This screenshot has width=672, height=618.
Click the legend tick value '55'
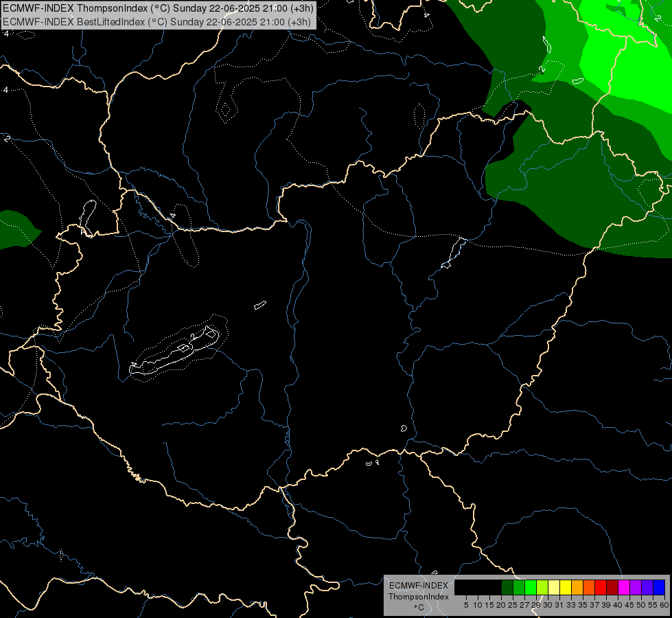coord(652,605)
